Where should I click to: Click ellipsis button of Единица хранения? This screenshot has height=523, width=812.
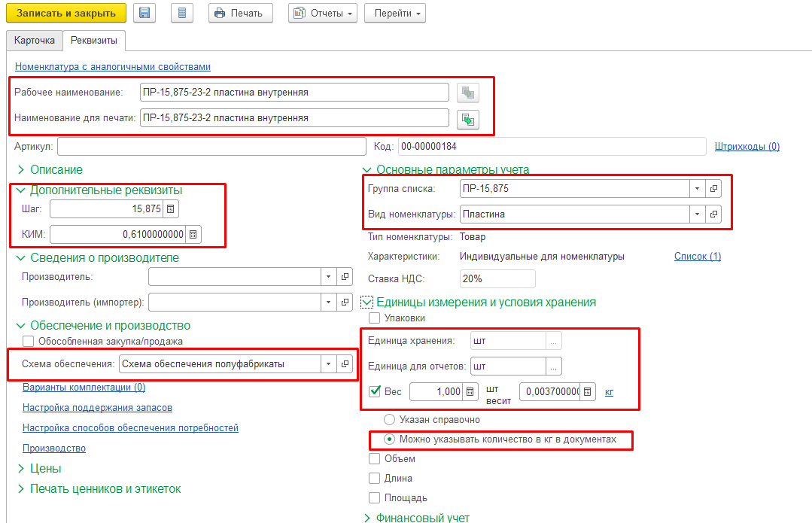pyautogui.click(x=554, y=341)
